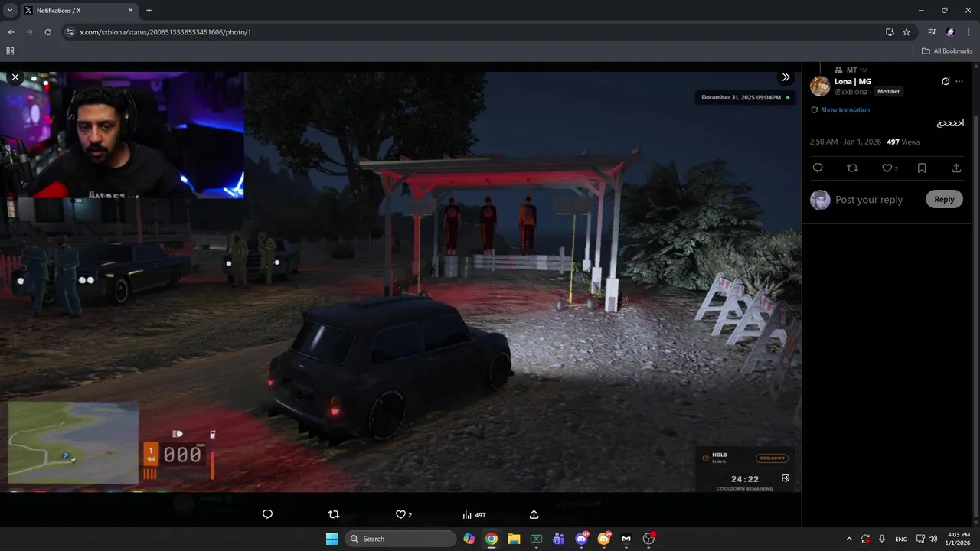Open Lona | MG profile avatar

(820, 86)
